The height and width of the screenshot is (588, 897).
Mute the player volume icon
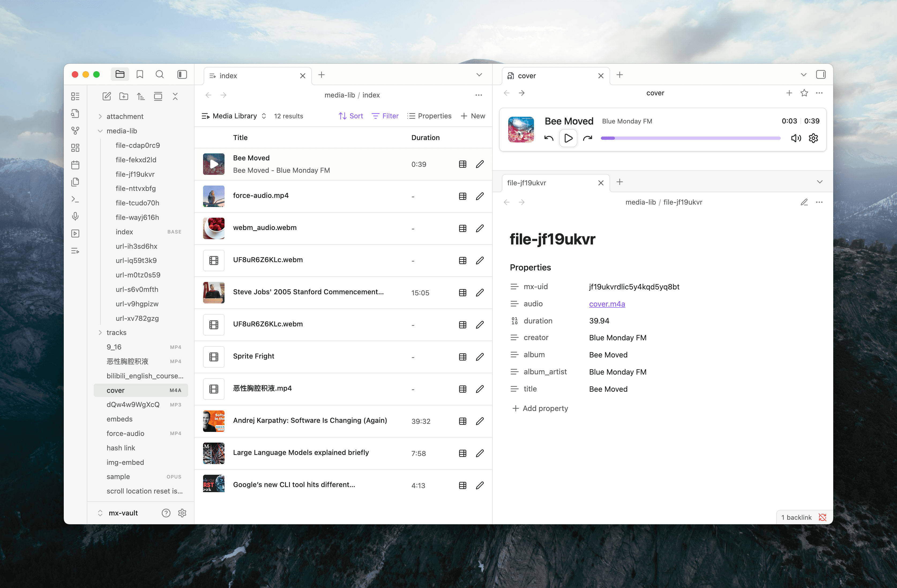point(796,138)
